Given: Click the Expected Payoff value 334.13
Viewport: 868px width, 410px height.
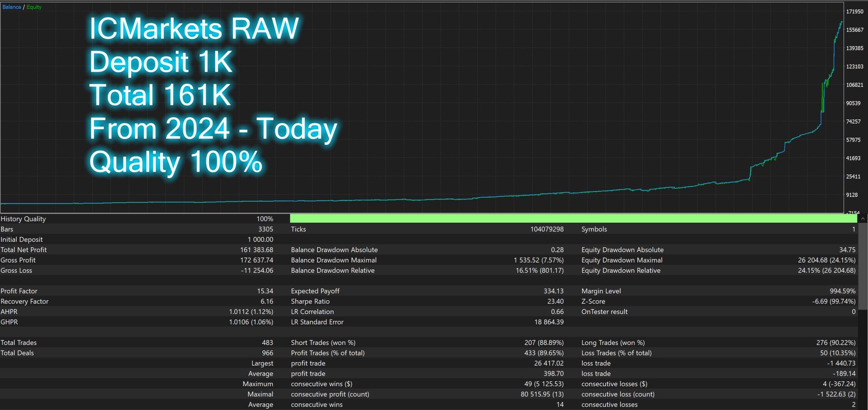Looking at the screenshot, I should pos(553,291).
